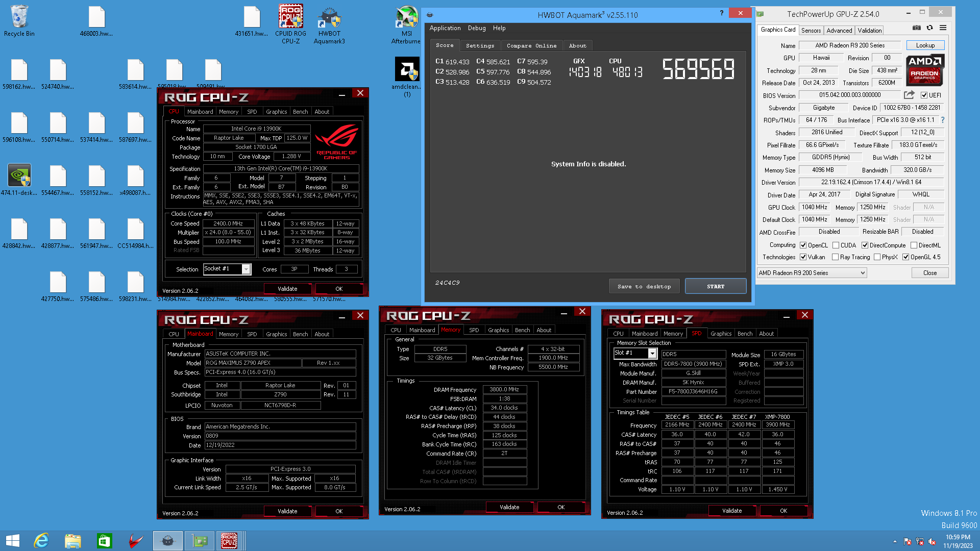
Task: Click the Lookup button in GPU-Z
Action: click(x=925, y=45)
